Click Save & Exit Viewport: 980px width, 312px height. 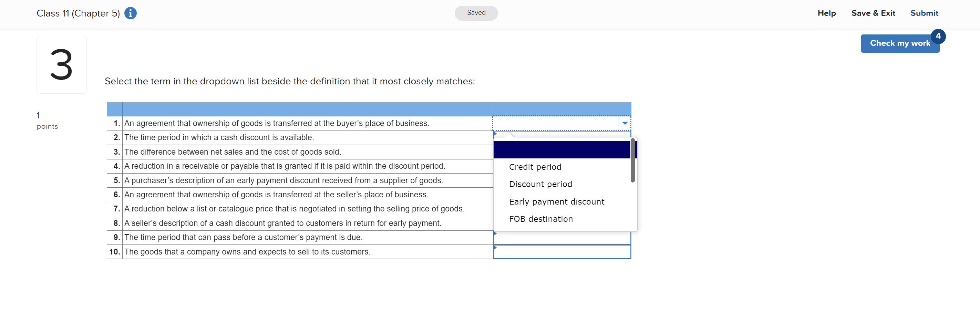873,13
